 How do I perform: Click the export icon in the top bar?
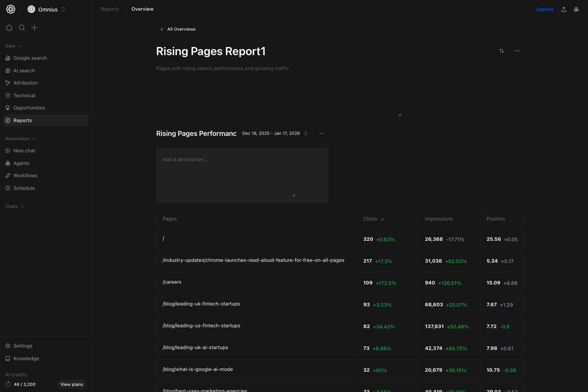[x=563, y=9]
